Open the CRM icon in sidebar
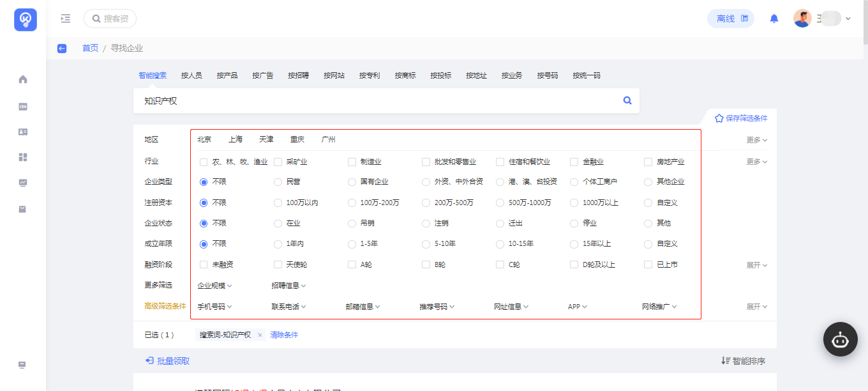The height and width of the screenshot is (391, 868). point(23,107)
